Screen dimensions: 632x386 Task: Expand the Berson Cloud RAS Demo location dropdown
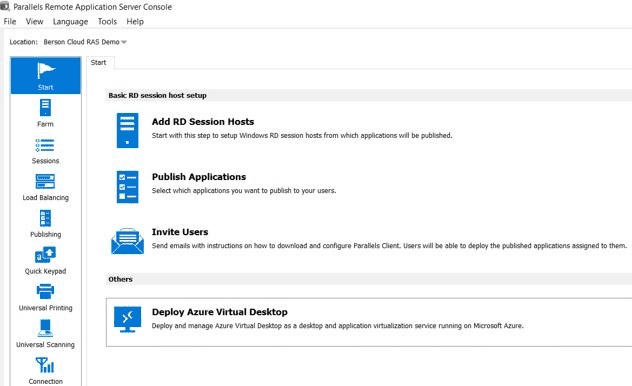click(85, 42)
